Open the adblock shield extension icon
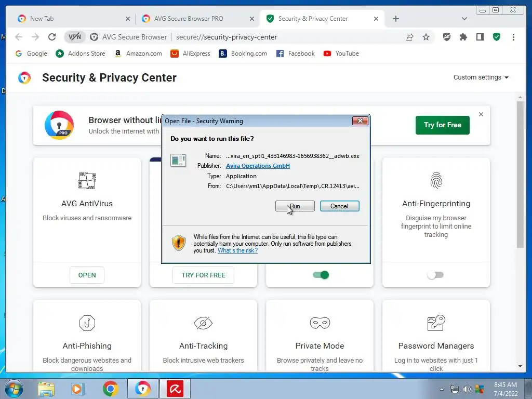532x399 pixels. pyautogui.click(x=447, y=37)
